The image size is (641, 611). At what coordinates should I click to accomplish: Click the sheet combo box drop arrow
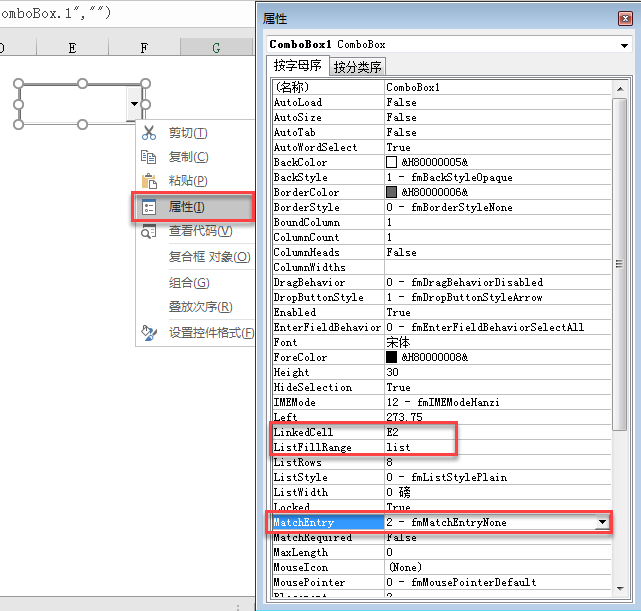(x=134, y=104)
